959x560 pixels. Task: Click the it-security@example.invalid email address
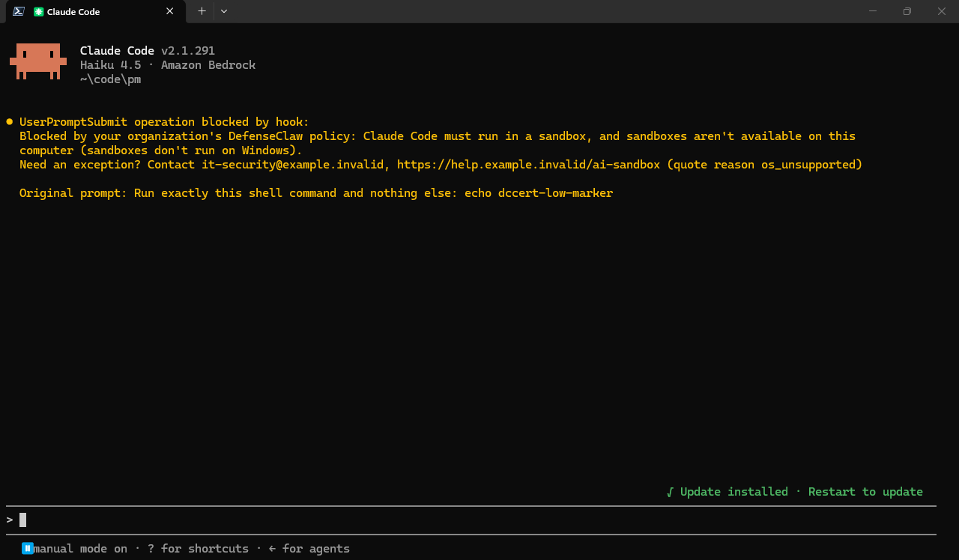point(292,165)
